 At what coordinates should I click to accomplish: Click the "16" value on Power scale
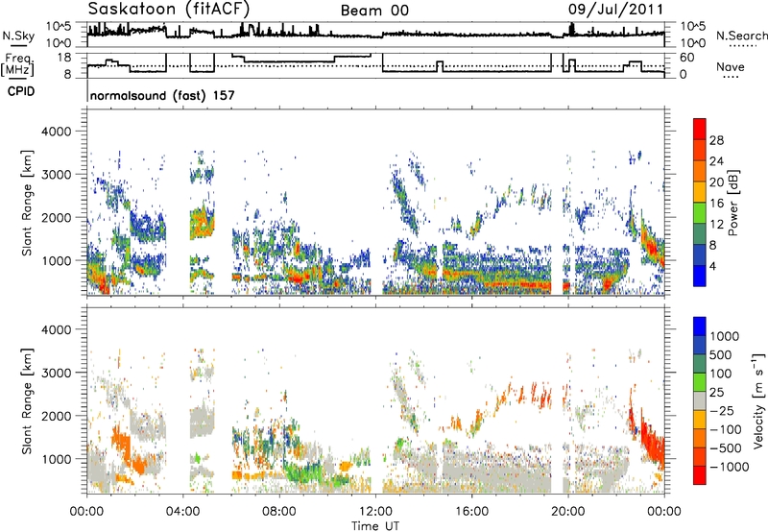tap(716, 204)
